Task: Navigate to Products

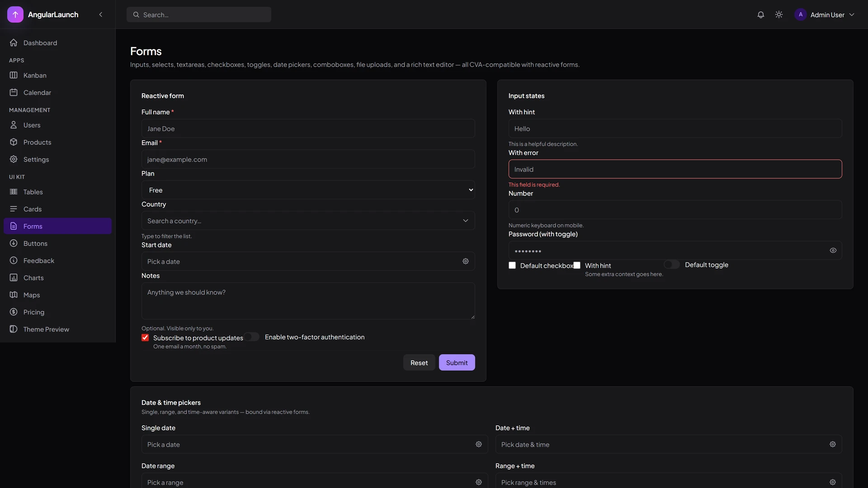Action: 57,142
